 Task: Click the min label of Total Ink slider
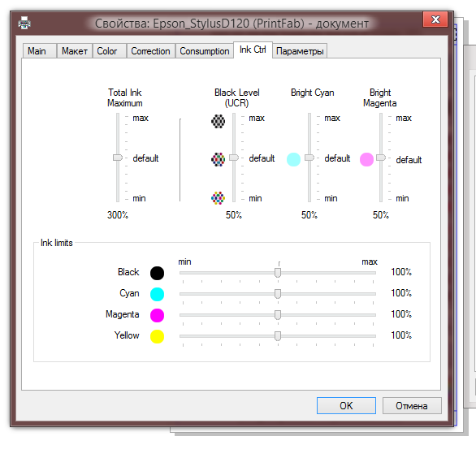point(140,198)
